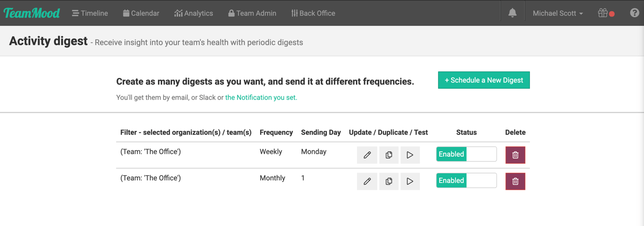Image resolution: width=644 pixels, height=226 pixels.
Task: Click Schedule a New Digest button
Action: point(483,80)
